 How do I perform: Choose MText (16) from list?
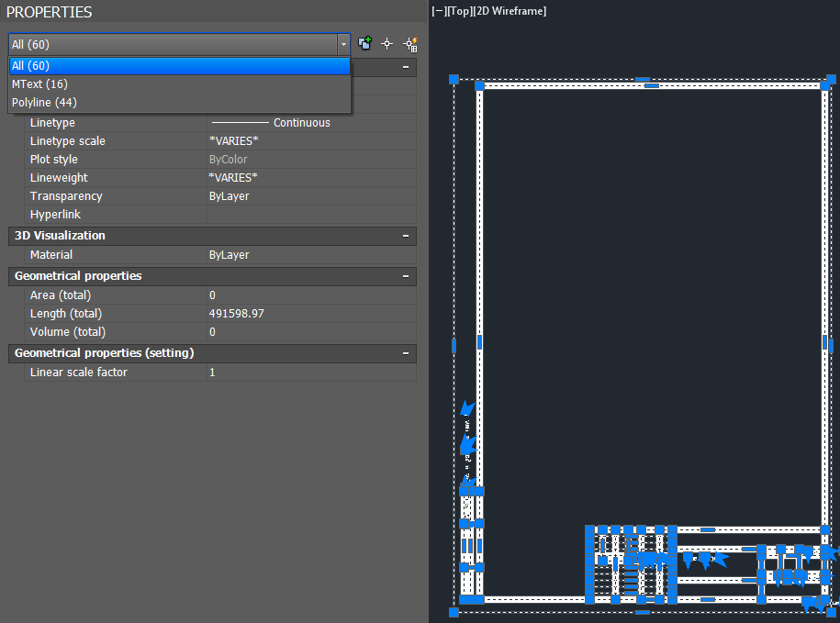(x=179, y=84)
